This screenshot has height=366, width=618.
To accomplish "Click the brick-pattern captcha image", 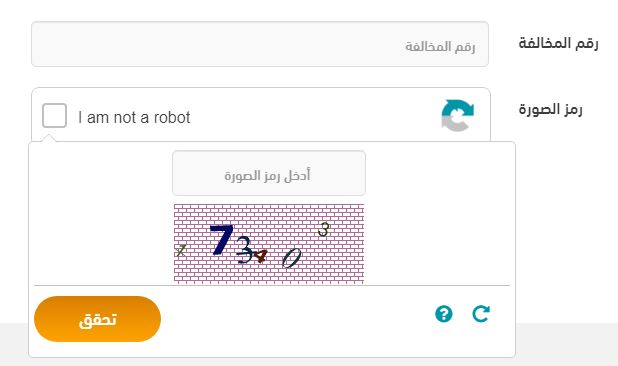I will pos(269,243).
